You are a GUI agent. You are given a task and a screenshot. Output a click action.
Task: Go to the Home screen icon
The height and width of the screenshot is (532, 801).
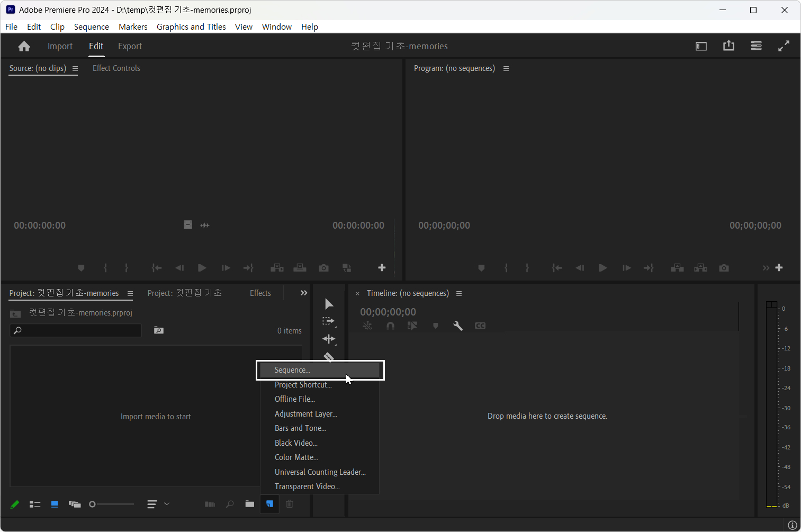(24, 47)
